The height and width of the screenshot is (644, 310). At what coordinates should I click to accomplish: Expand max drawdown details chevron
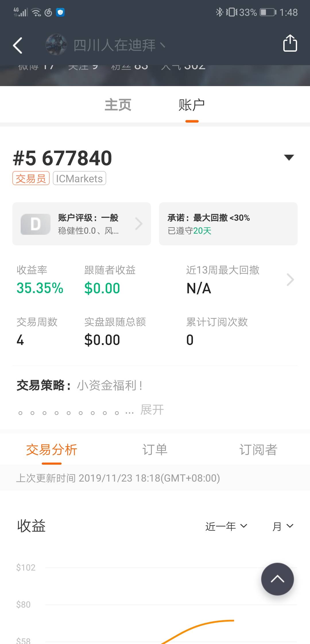tap(290, 280)
